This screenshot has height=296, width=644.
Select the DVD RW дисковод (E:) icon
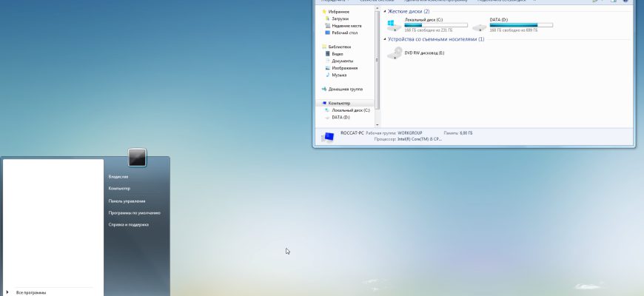tap(395, 53)
